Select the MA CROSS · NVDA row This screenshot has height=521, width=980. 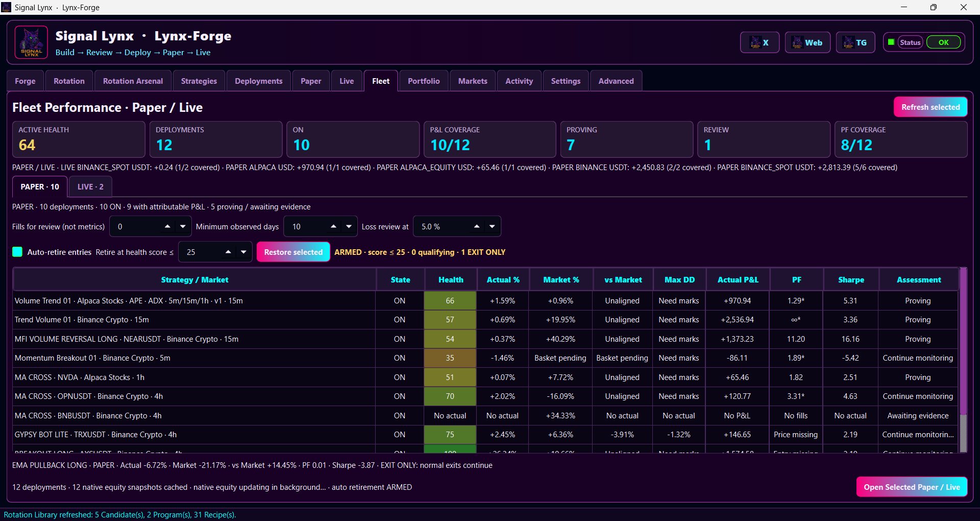(x=485, y=377)
